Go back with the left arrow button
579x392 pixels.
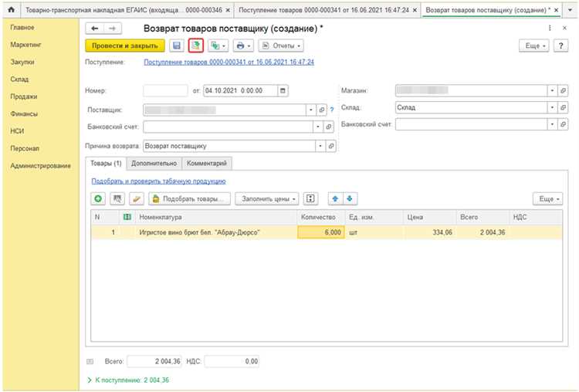point(94,29)
